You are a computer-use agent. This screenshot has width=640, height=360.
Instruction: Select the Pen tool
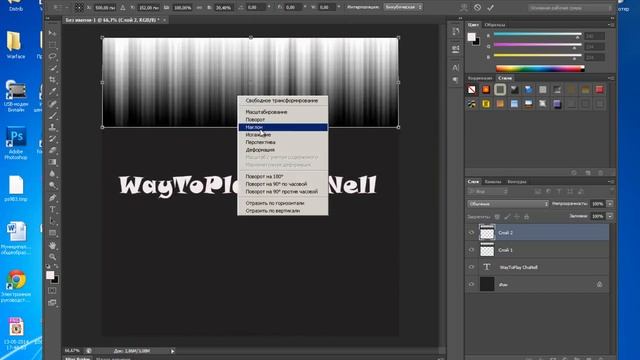(x=52, y=198)
